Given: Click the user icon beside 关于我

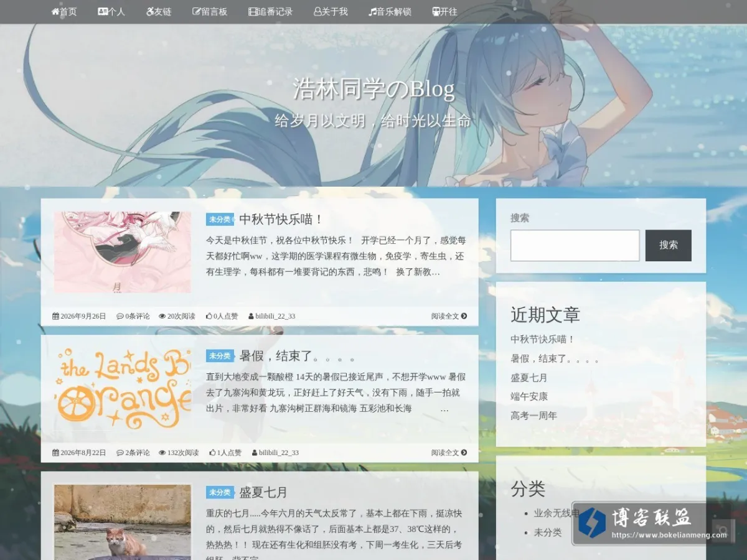Looking at the screenshot, I should click(317, 12).
